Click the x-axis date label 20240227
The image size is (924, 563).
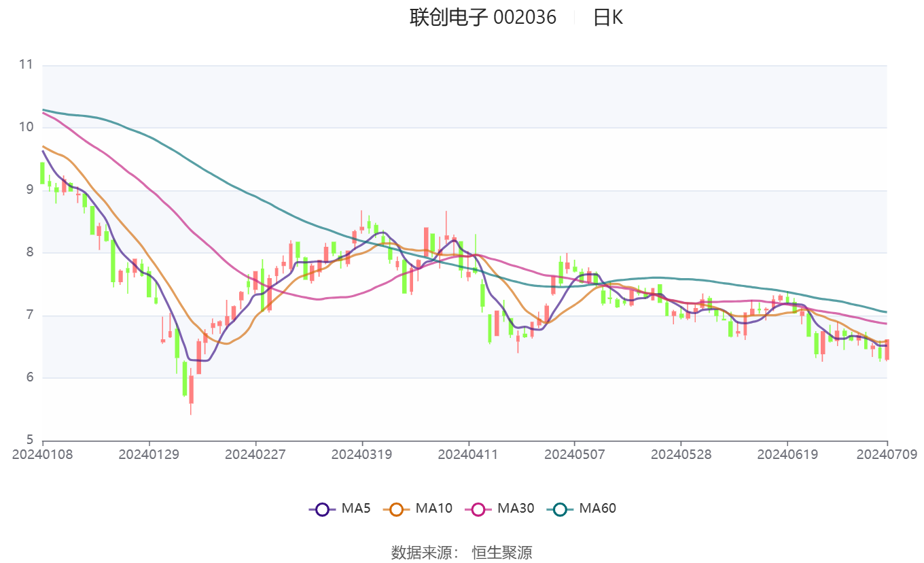point(255,454)
